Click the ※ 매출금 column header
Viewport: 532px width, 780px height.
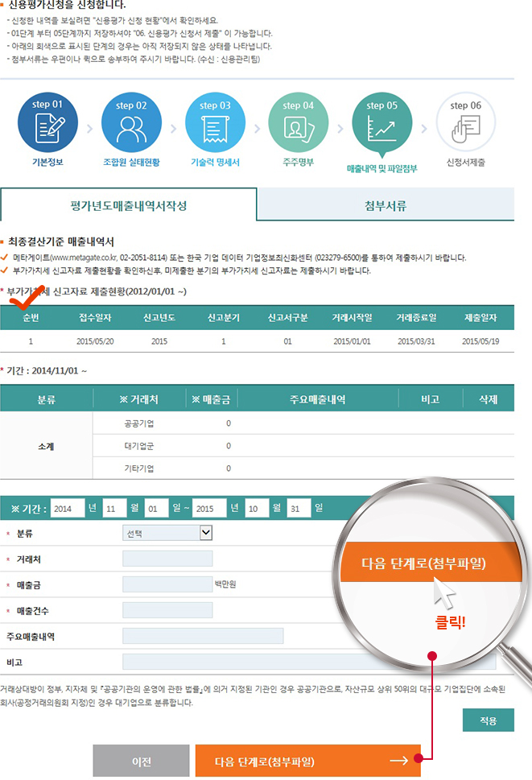tap(211, 399)
